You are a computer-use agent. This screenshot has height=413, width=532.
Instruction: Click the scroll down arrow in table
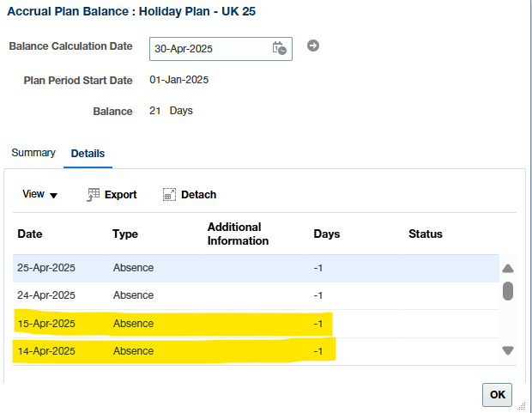[508, 350]
